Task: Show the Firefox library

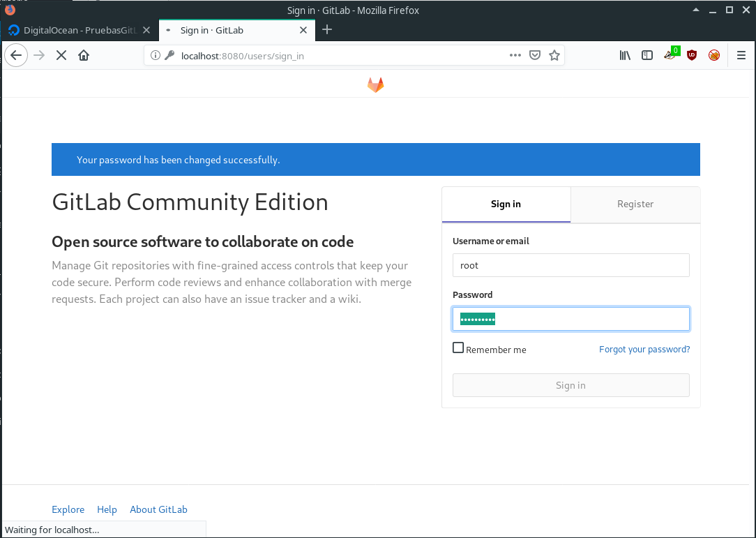Action: (625, 56)
